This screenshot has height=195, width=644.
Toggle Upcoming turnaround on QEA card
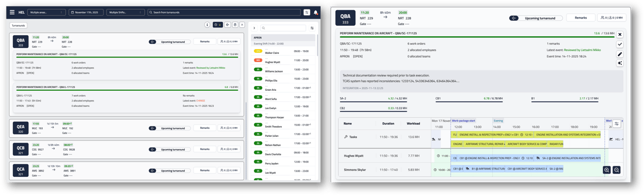[x=169, y=128]
